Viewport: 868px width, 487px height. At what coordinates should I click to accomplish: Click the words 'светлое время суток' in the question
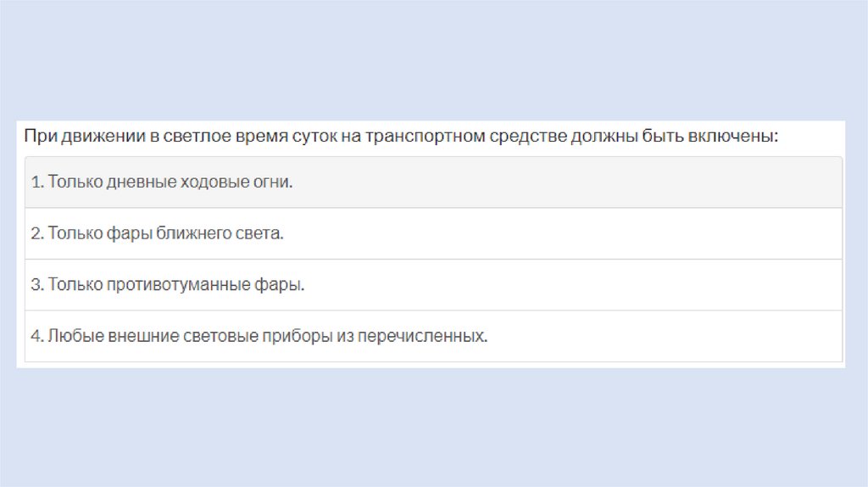(x=251, y=136)
